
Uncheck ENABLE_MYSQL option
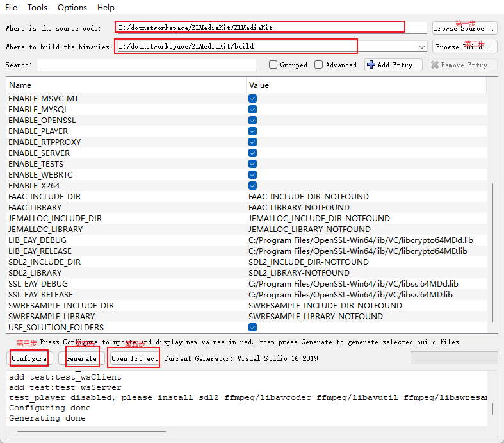(x=253, y=110)
